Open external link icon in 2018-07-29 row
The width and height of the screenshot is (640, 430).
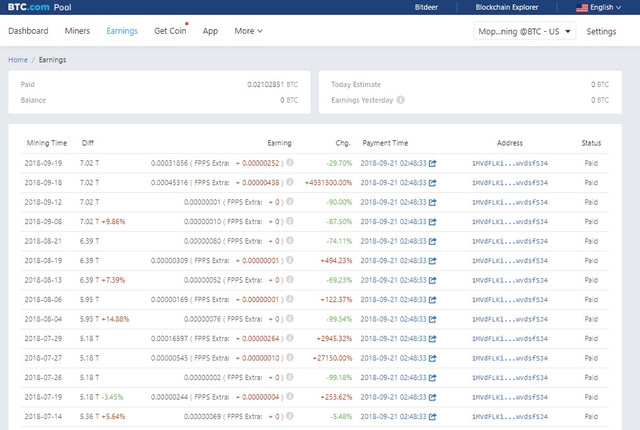point(433,339)
